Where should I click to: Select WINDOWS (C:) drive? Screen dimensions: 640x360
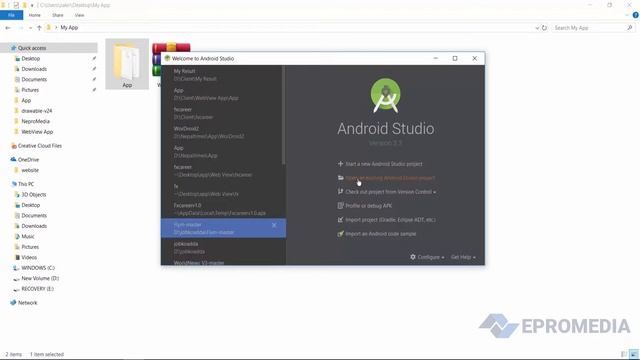tap(38, 268)
